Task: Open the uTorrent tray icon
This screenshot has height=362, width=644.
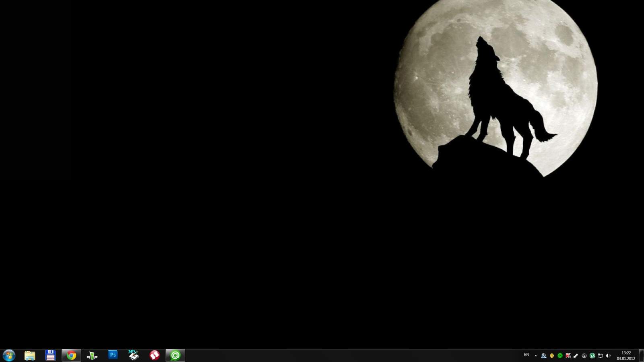Action: (x=592, y=356)
